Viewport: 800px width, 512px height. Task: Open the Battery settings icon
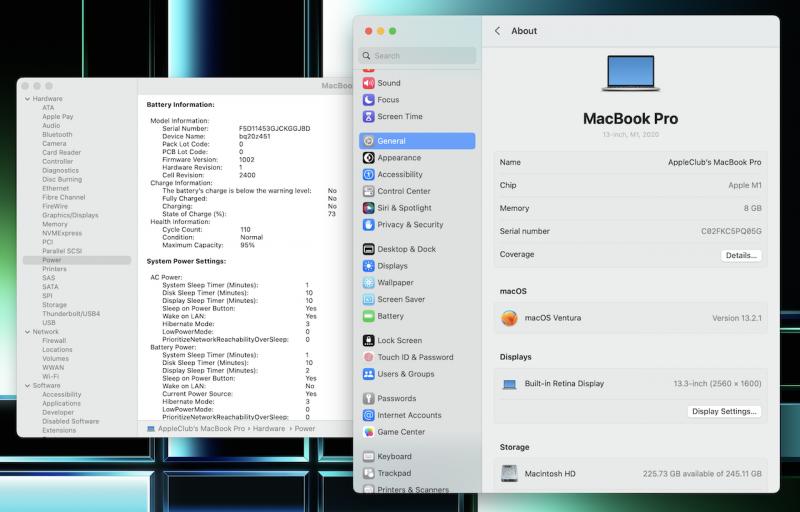[369, 316]
